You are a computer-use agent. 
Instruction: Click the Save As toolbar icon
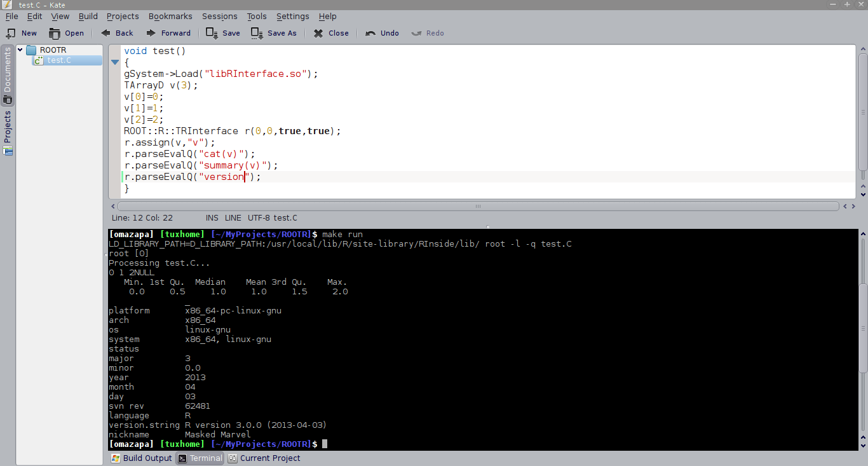pyautogui.click(x=257, y=33)
